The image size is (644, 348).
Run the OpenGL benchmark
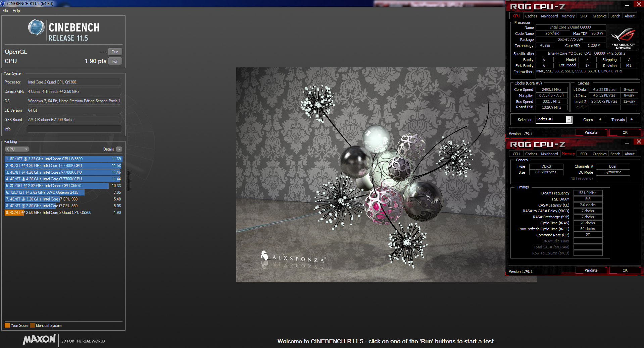click(x=115, y=52)
